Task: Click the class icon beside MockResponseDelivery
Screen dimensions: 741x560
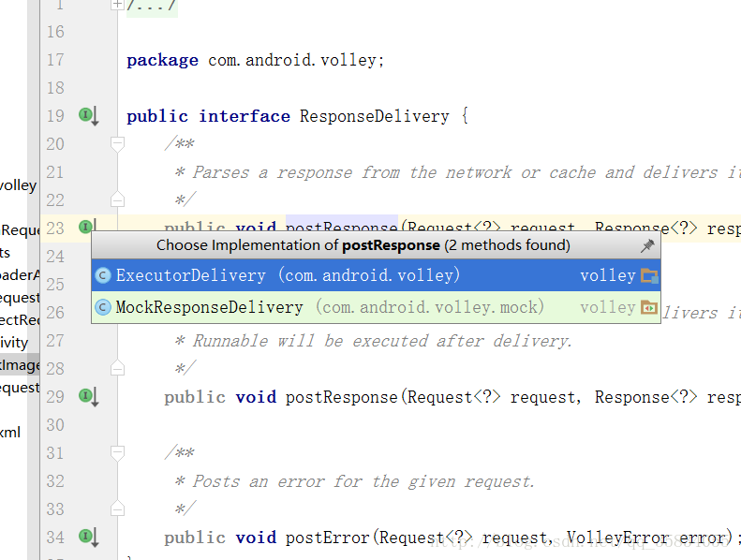Action: (104, 308)
